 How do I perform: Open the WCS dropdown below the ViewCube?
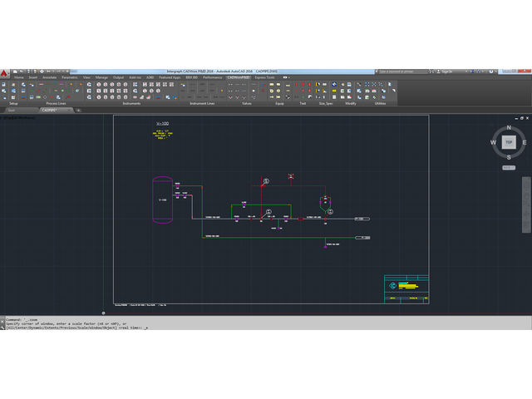pyautogui.click(x=509, y=167)
